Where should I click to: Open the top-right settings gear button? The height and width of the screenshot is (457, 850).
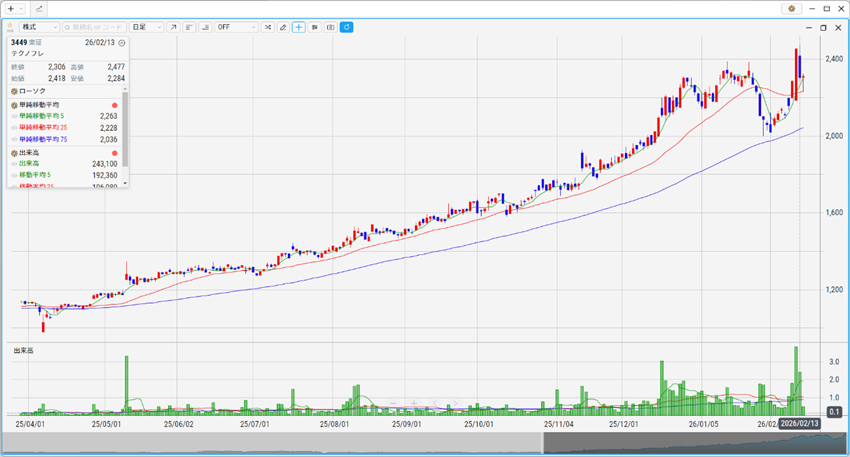pos(792,8)
